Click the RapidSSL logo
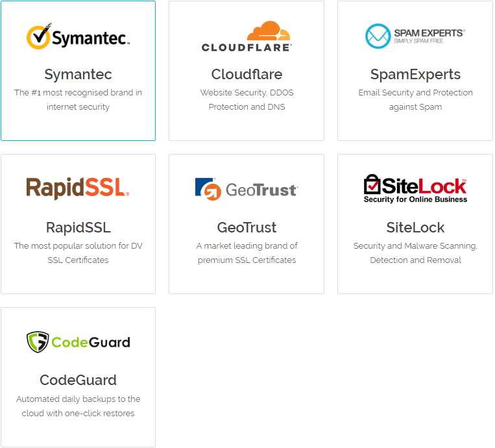The width and height of the screenshot is (495, 448). 78,188
